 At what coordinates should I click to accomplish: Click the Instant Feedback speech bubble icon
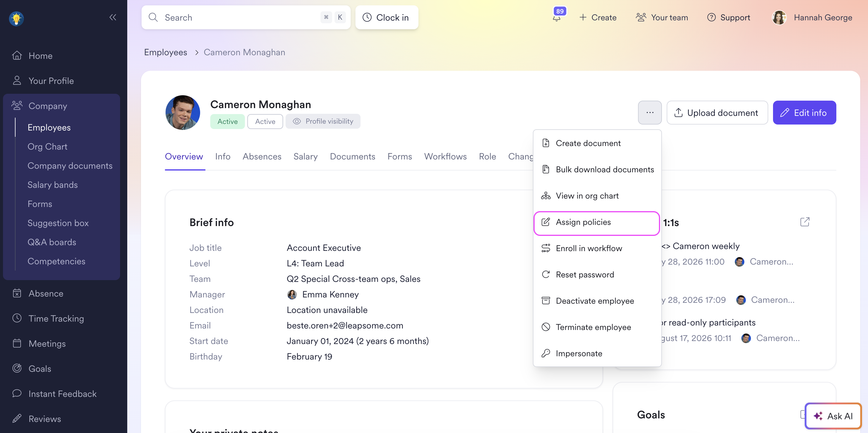(17, 393)
